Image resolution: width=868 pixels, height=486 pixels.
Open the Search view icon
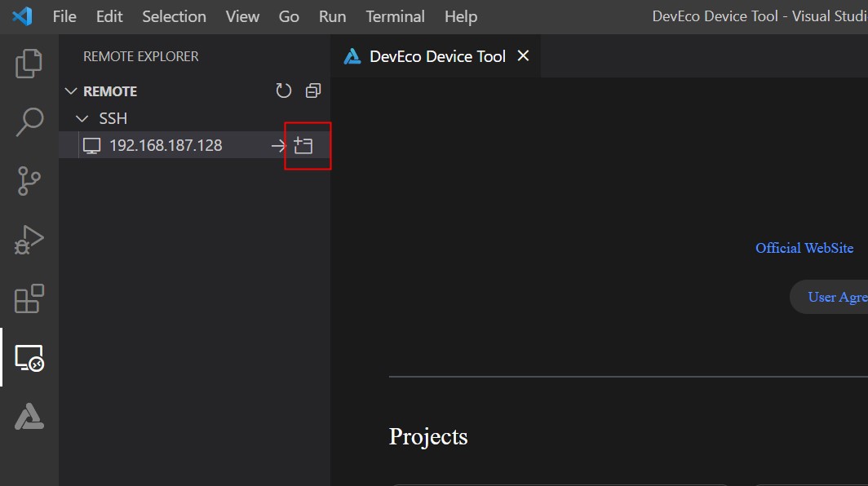click(x=29, y=122)
